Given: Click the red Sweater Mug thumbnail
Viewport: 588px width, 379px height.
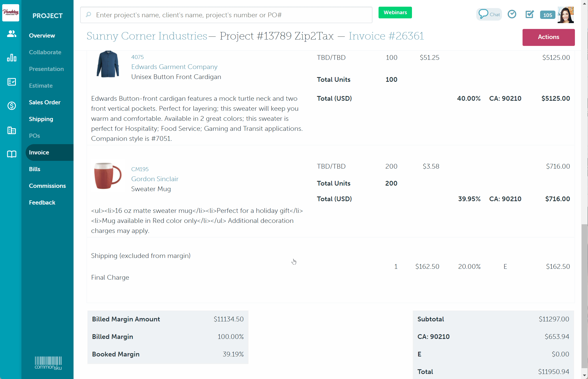Looking at the screenshot, I should pos(108,176).
